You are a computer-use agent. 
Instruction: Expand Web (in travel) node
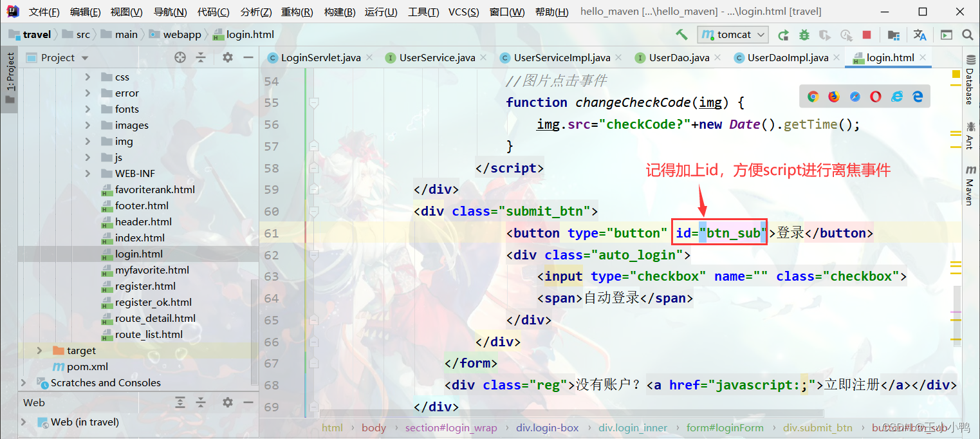tap(24, 422)
